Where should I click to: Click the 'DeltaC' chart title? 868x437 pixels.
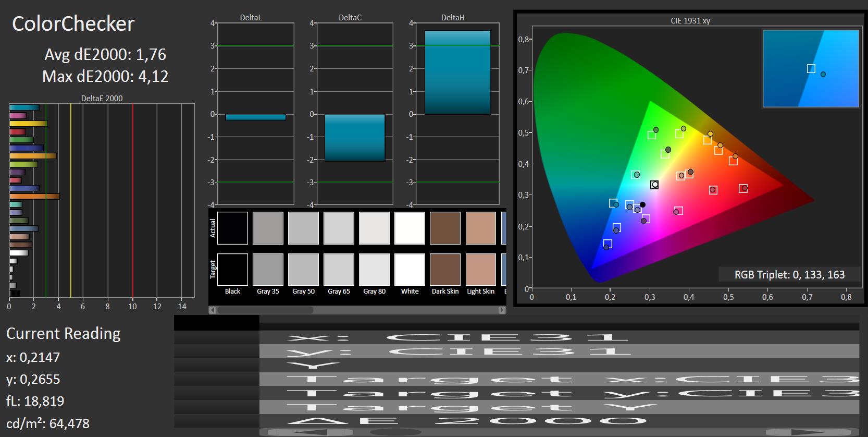coord(350,17)
